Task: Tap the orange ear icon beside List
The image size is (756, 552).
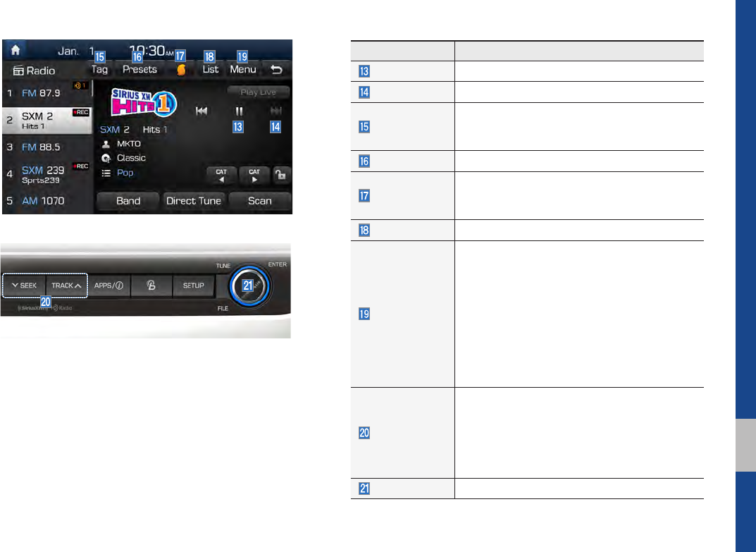Action: 181,70
